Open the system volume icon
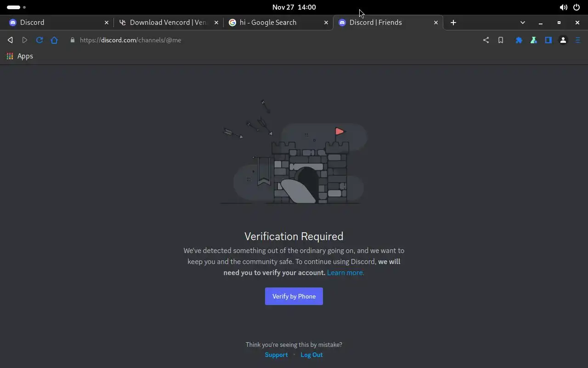 [563, 7]
